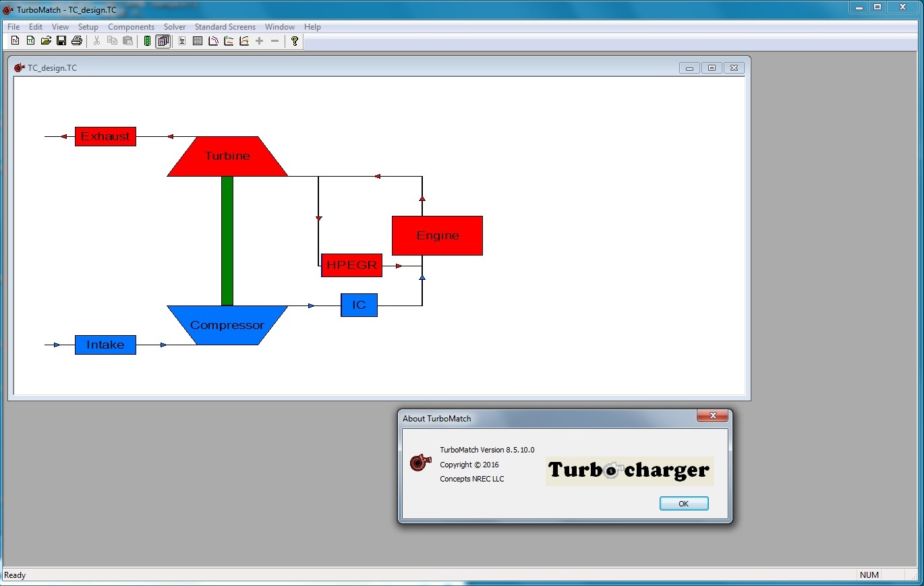924x586 pixels.
Task: Click the TC_design.TC document window icon
Action: tap(20, 68)
